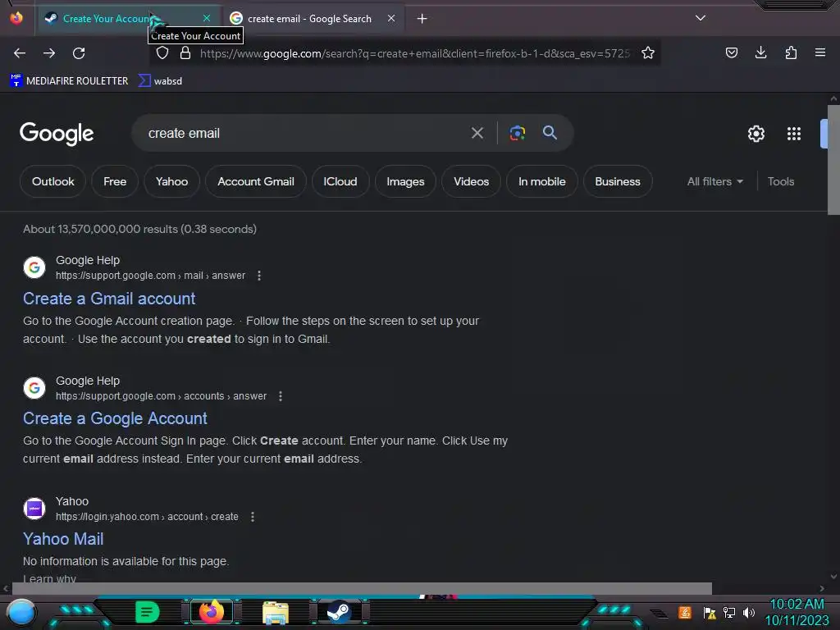Open the Save to Pocket icon
This screenshot has width=840, height=630.
pyautogui.click(x=731, y=52)
